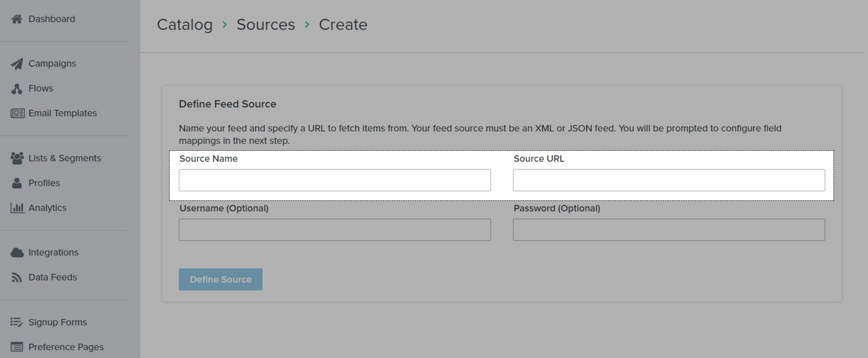
Task: Click the Data Feeds RSS icon
Action: tap(17, 278)
